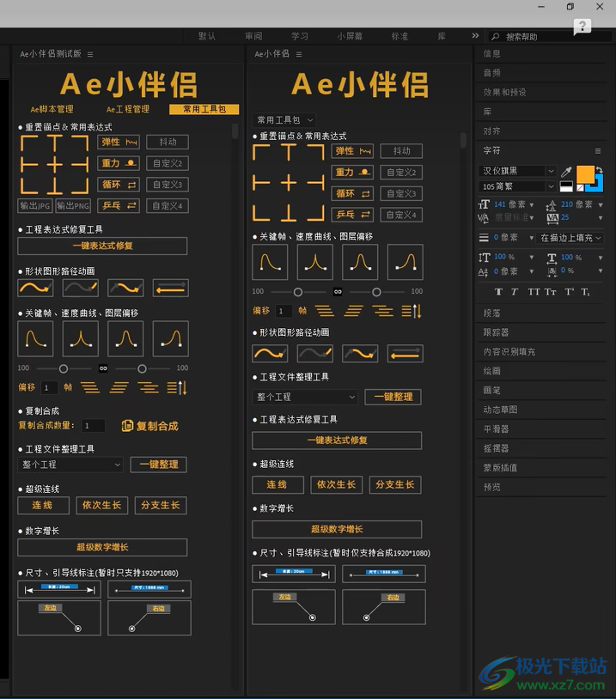Click 超级数字增长 button in right panel

(337, 529)
